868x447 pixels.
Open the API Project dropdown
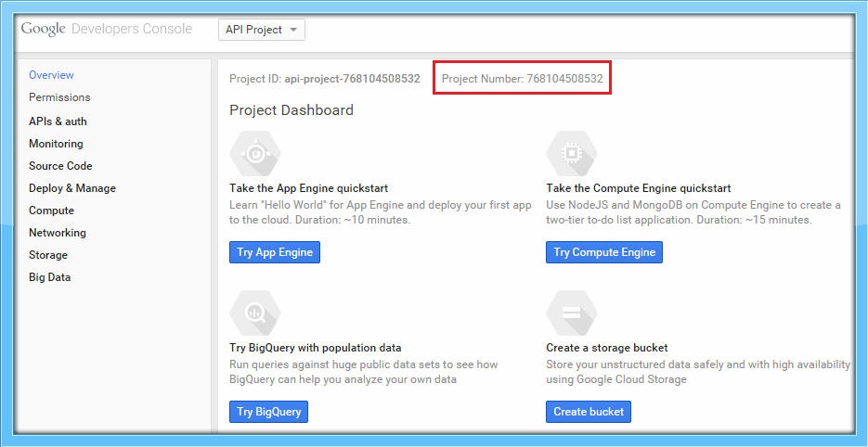click(x=262, y=30)
